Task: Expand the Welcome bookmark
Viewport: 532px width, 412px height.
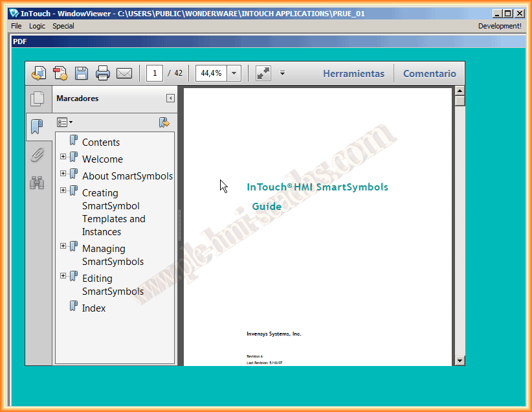Action: 63,157
